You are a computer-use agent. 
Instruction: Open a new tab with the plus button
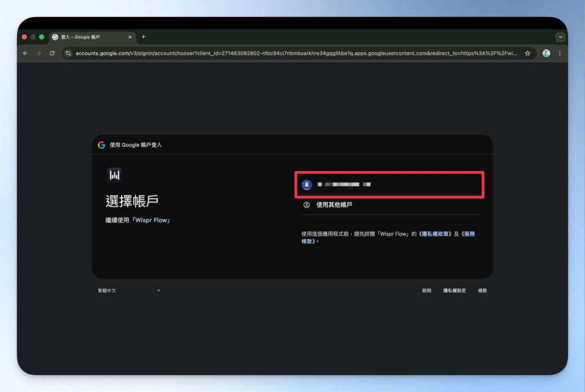tap(143, 37)
